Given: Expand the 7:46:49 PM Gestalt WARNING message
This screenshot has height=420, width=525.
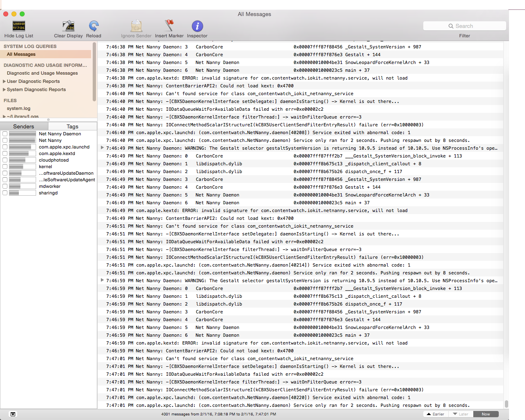Looking at the screenshot, I should point(103,148).
